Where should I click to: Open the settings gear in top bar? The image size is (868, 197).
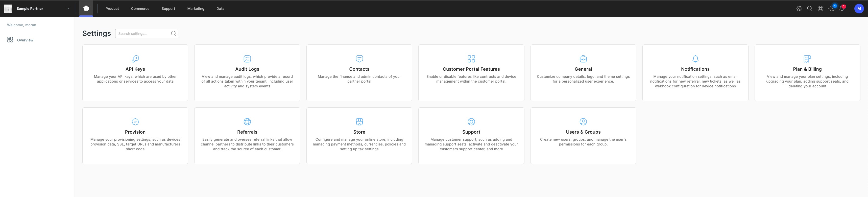tap(799, 9)
